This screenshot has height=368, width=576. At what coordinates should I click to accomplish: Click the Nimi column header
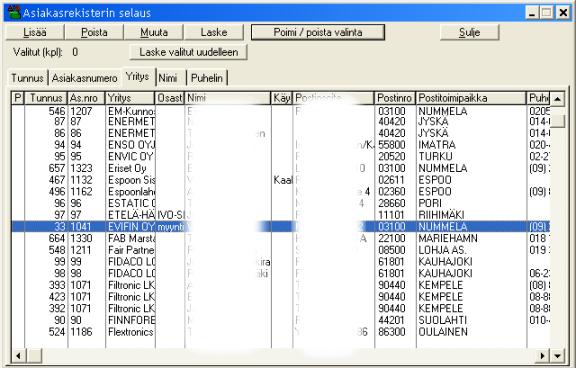227,98
